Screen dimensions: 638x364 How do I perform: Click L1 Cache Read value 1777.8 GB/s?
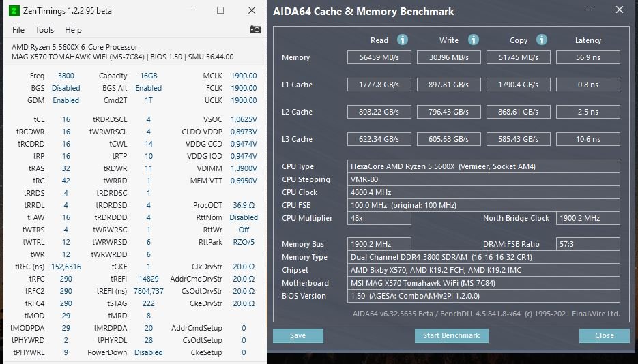tap(379, 85)
